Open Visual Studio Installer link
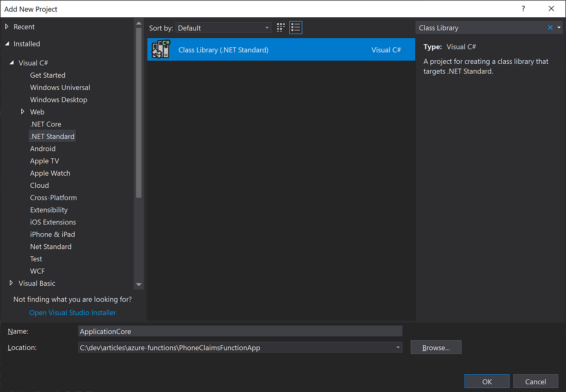The image size is (566, 392). click(x=73, y=313)
